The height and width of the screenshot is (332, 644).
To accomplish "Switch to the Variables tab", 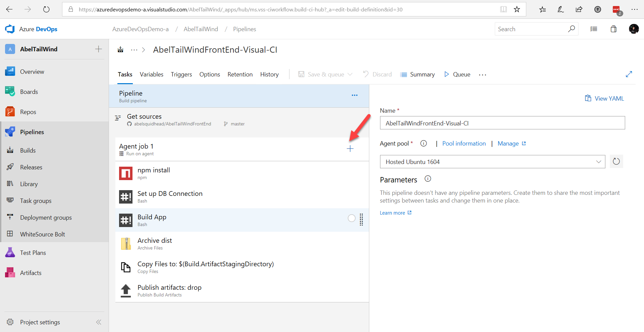I will tap(152, 74).
